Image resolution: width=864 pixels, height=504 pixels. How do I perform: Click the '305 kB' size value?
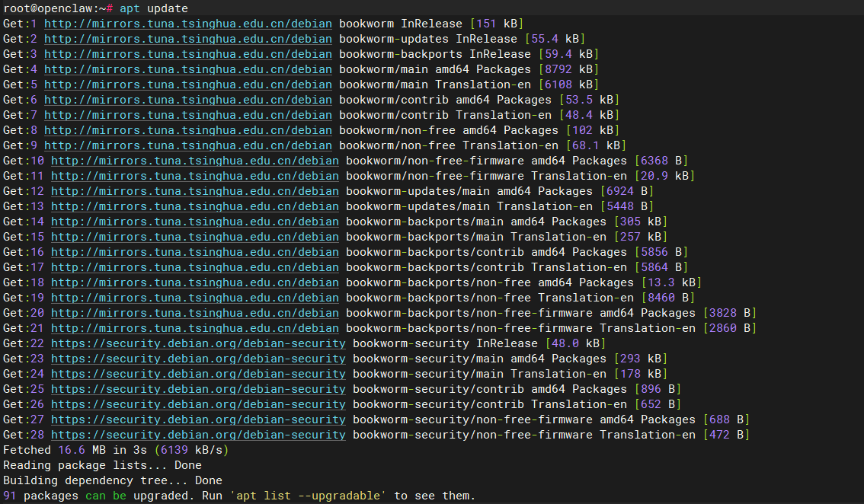tap(641, 222)
